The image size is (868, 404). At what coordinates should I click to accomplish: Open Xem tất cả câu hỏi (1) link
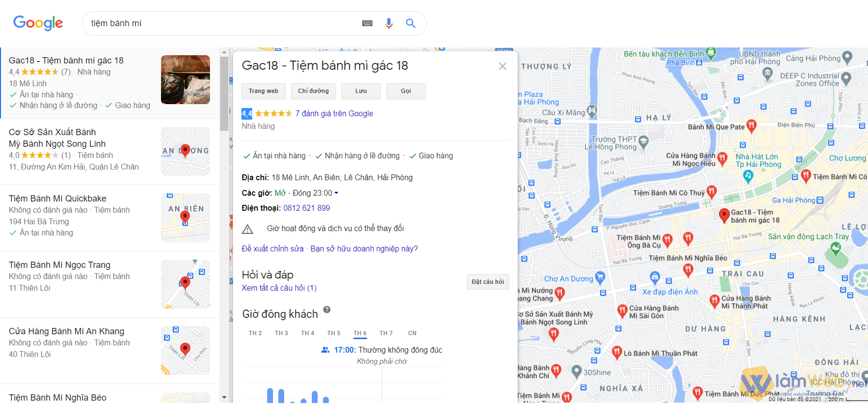point(279,288)
